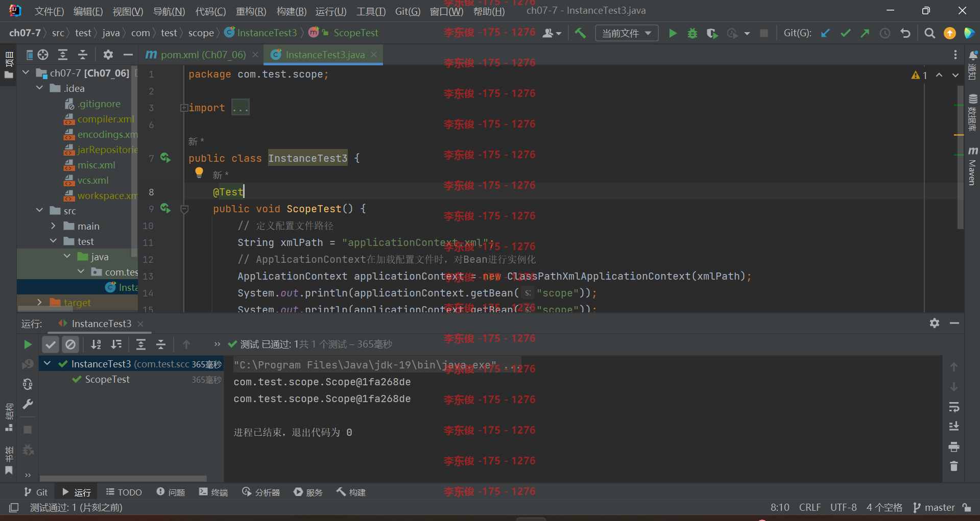Screen dimensions: 980x521
Task: Expand the target folder
Action: (x=40, y=303)
